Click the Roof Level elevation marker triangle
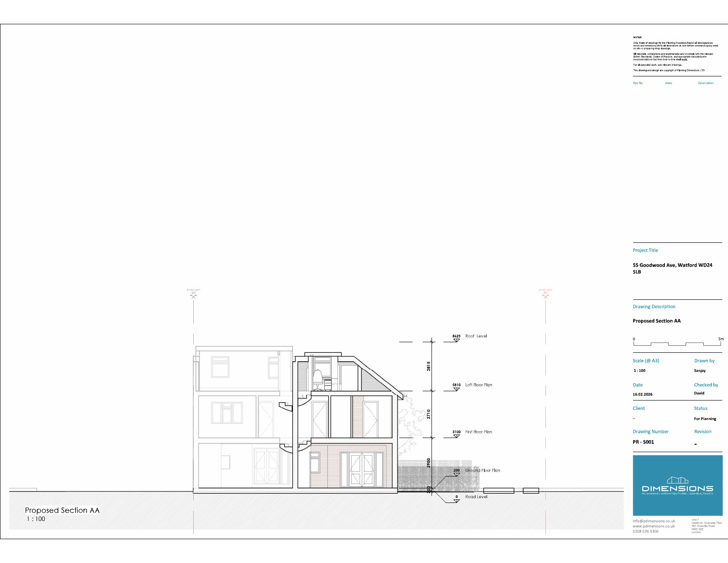 (456, 340)
